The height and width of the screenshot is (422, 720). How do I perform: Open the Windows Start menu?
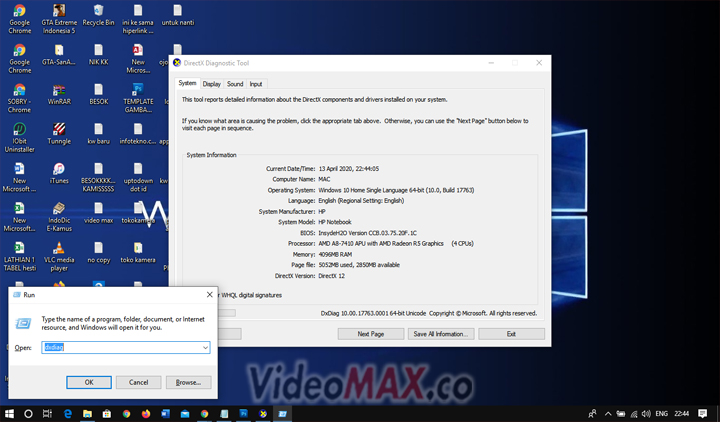click(x=9, y=414)
